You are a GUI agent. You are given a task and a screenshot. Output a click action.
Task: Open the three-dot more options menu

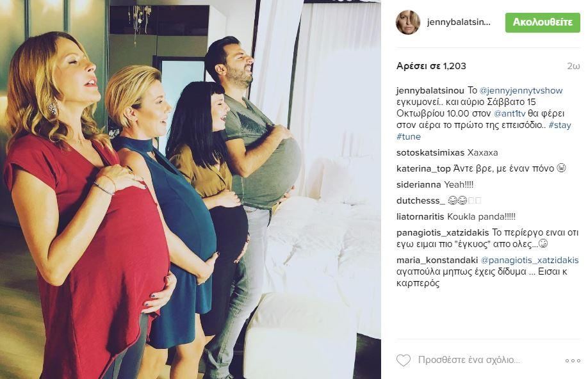(x=573, y=360)
